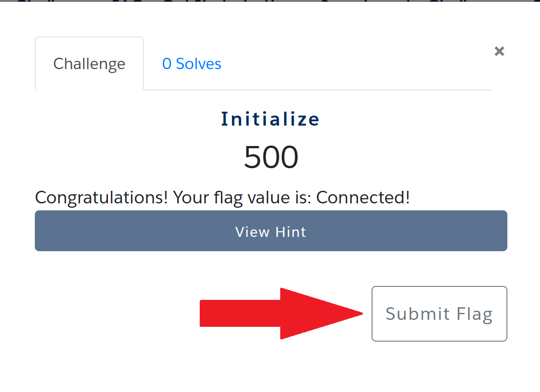
Task: Click the word Congratulations in the message
Action: (101, 198)
